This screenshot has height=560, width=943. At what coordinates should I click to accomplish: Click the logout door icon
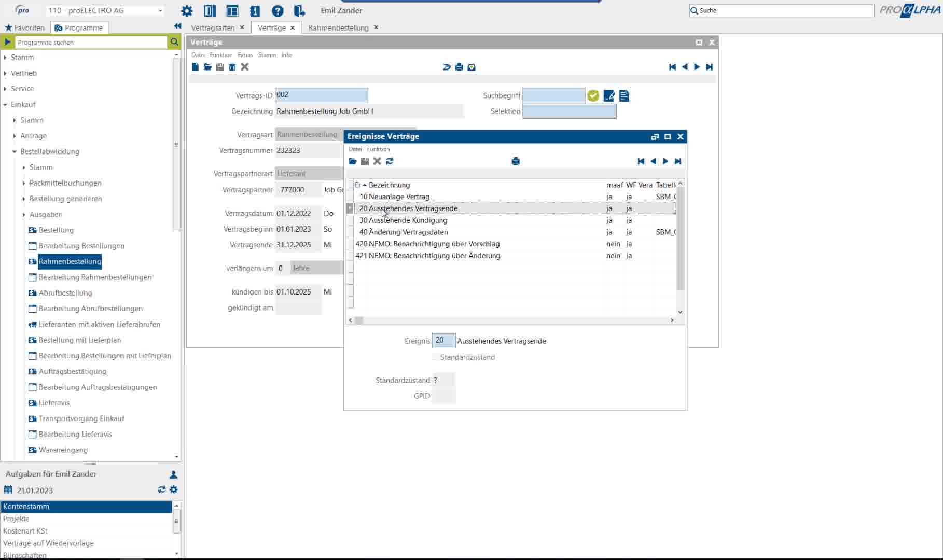[299, 10]
